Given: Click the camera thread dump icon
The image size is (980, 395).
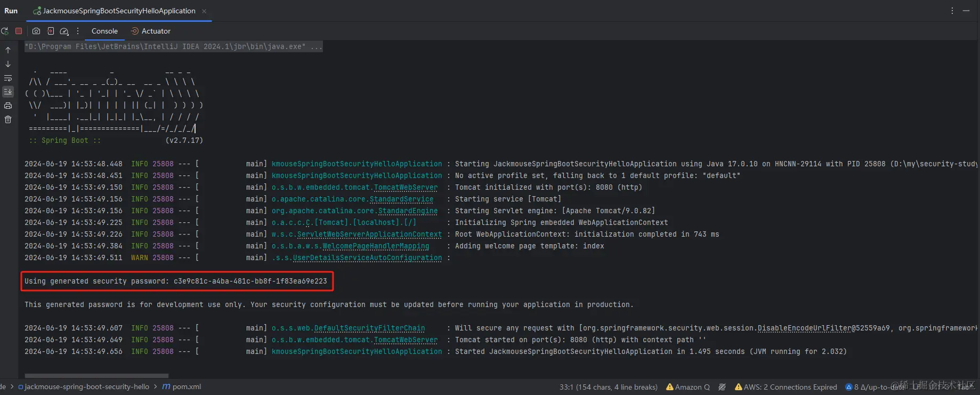Looking at the screenshot, I should pos(36,31).
